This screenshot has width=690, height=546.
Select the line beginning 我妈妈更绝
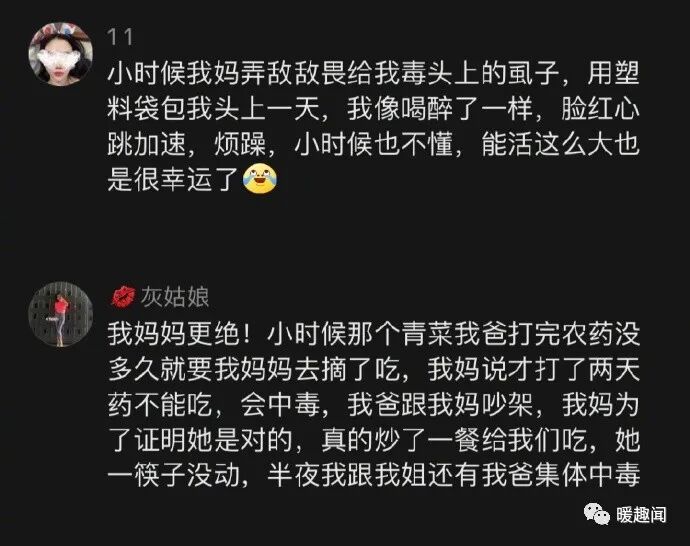(374, 334)
